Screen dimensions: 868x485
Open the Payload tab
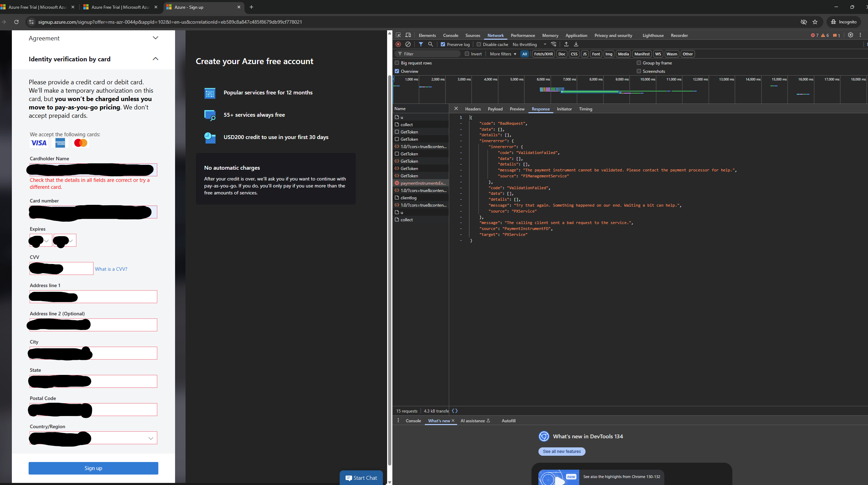click(495, 109)
